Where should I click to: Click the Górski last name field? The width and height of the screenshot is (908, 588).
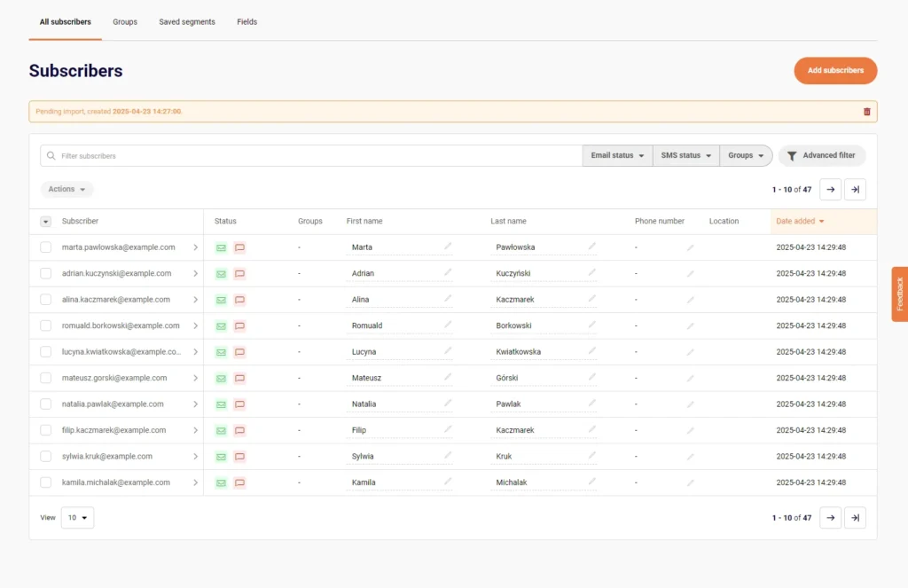point(544,378)
